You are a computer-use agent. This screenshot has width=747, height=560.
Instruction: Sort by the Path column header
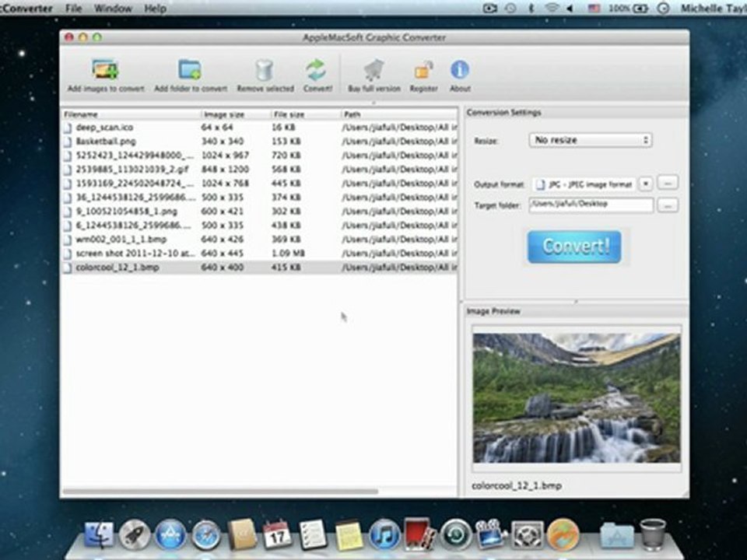[399, 114]
